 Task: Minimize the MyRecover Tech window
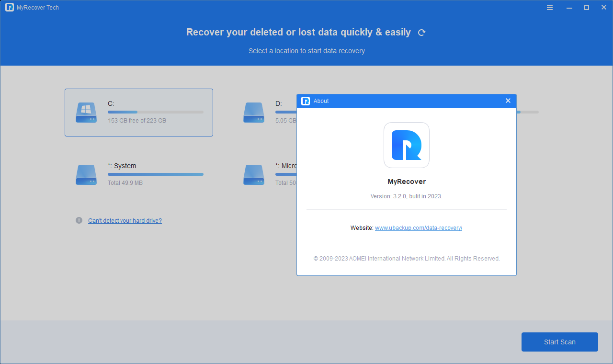(x=569, y=8)
